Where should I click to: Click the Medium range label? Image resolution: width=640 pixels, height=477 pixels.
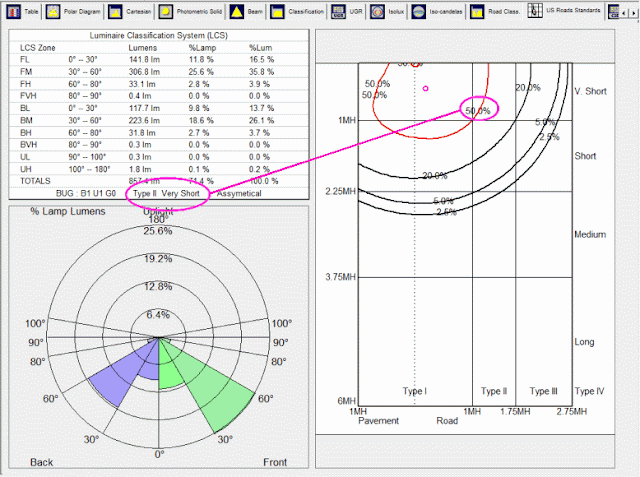click(590, 235)
